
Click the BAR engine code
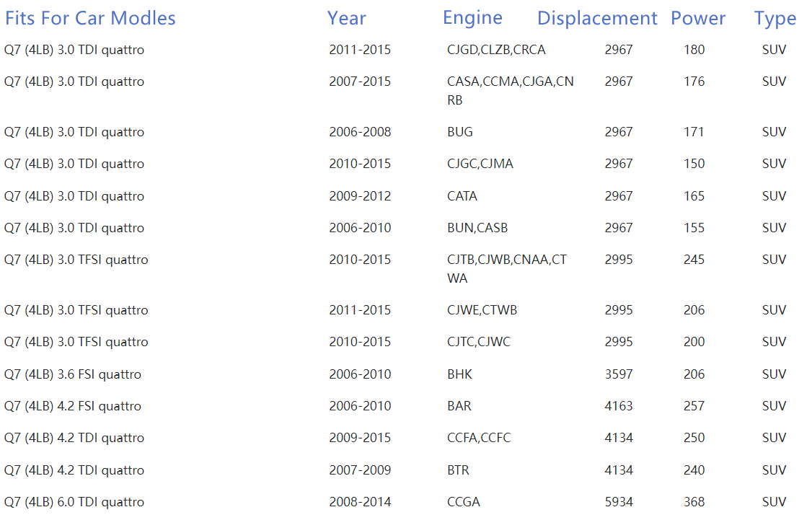click(459, 406)
